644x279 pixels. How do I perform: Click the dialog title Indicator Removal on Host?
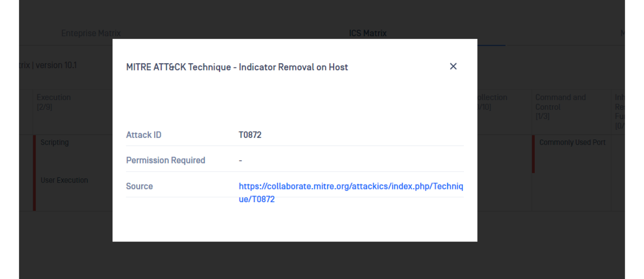[237, 67]
